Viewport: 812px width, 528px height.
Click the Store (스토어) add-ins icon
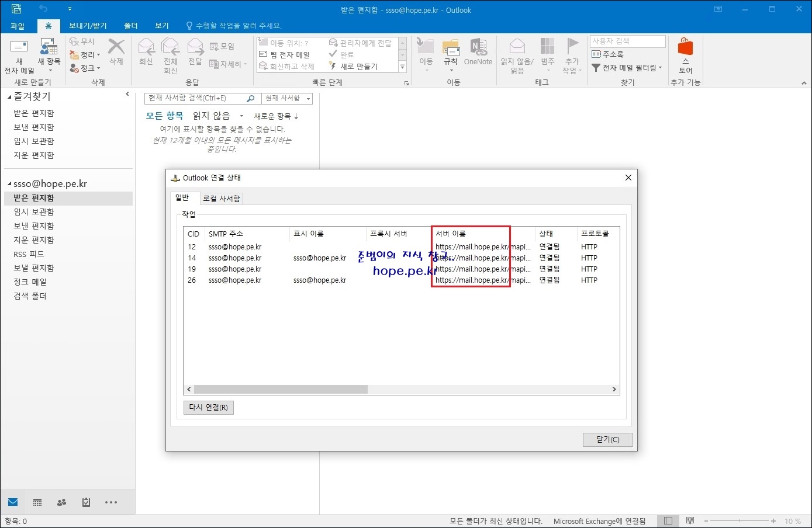click(685, 47)
